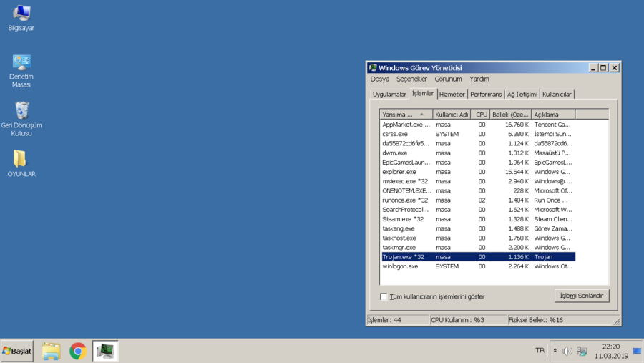644x363 pixels.
Task: Click the network icon in the system tray
Action: [582, 351]
